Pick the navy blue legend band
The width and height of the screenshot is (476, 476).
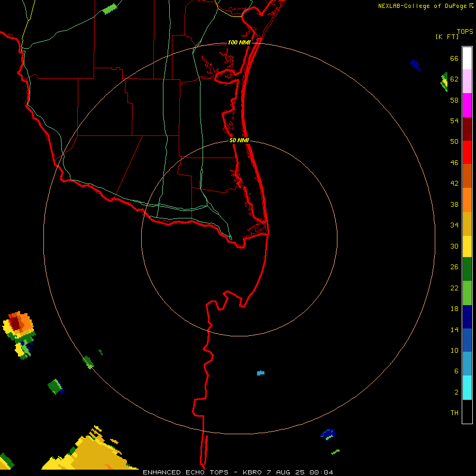point(467,317)
